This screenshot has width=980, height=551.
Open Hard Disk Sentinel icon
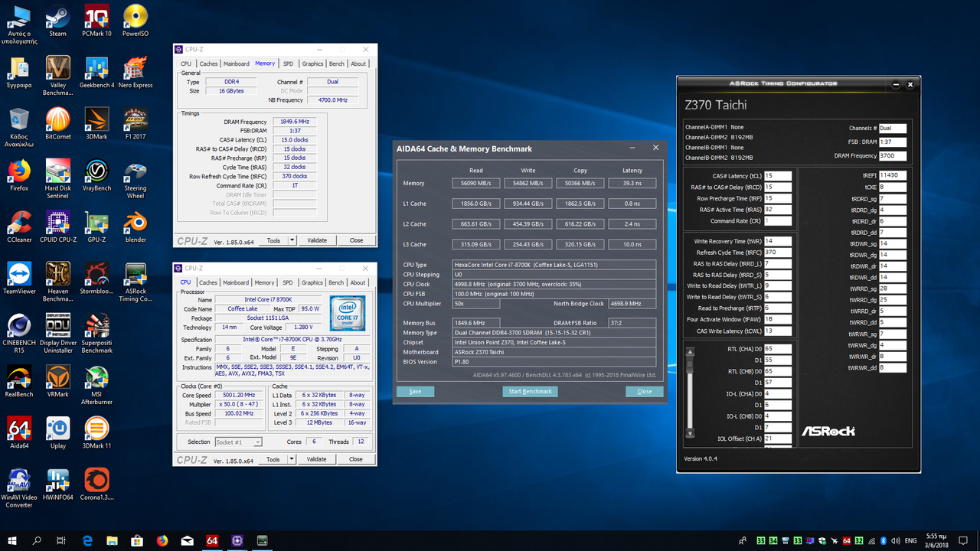point(57,179)
